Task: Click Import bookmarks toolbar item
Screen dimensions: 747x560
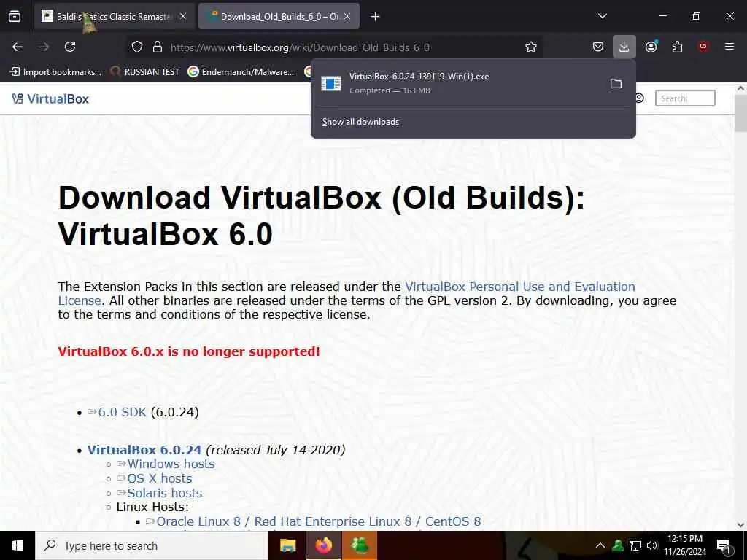Action: 55,72
